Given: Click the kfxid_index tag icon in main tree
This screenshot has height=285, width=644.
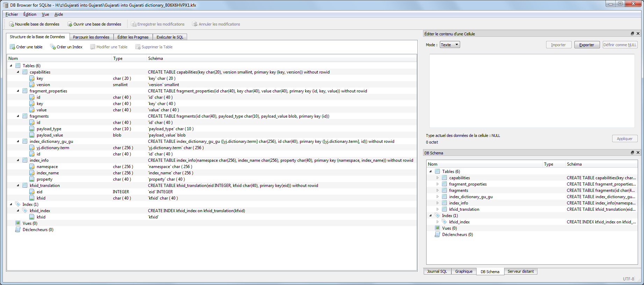Looking at the screenshot, I should click(25, 211).
